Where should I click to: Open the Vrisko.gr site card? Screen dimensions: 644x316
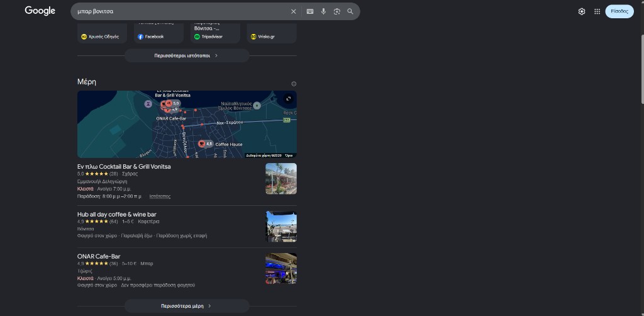[272, 34]
